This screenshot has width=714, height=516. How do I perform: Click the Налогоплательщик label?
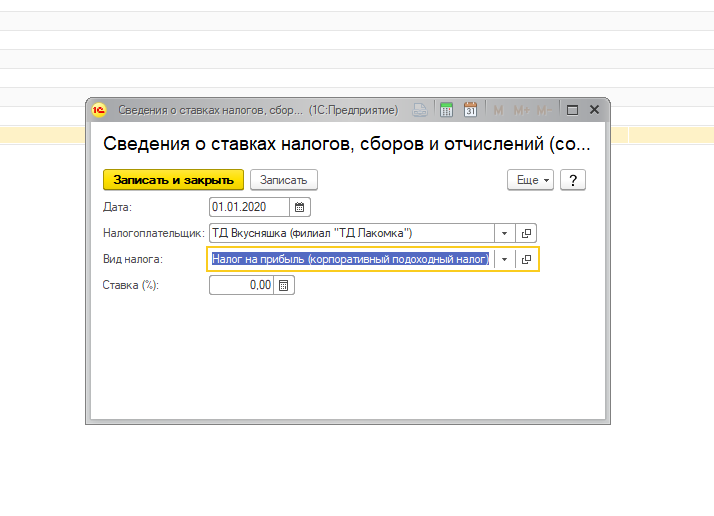153,233
